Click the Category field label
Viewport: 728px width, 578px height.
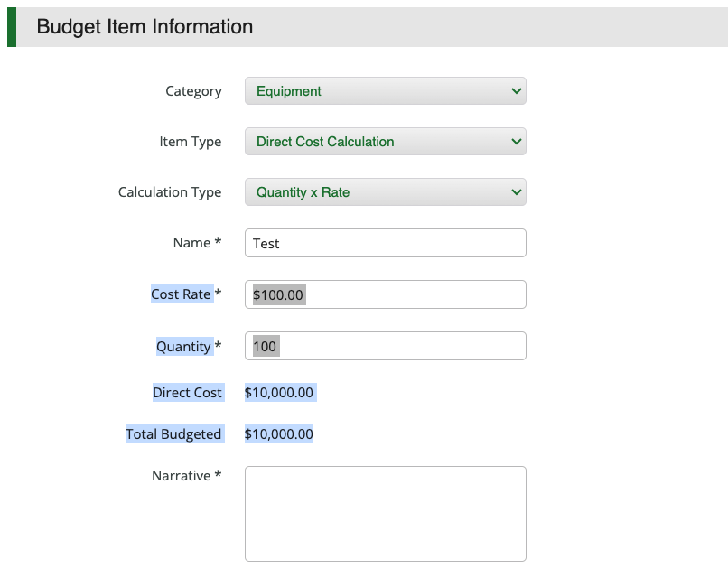click(193, 91)
